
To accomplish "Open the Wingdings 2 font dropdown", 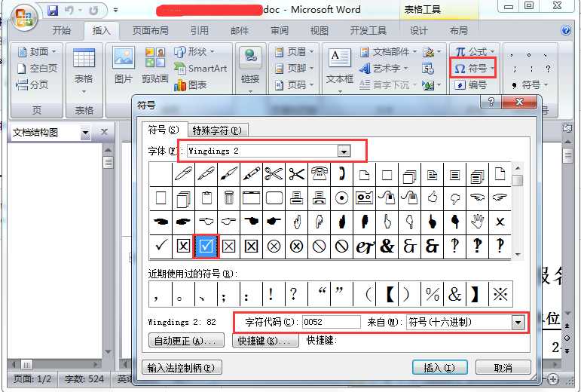I will [344, 151].
